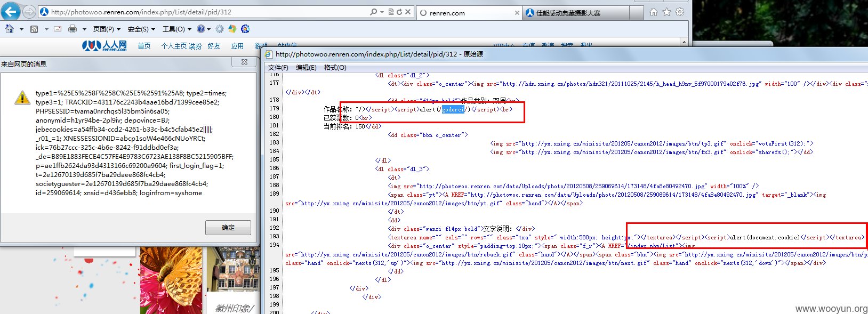
Task: Open a new blank tab
Action: point(637,13)
